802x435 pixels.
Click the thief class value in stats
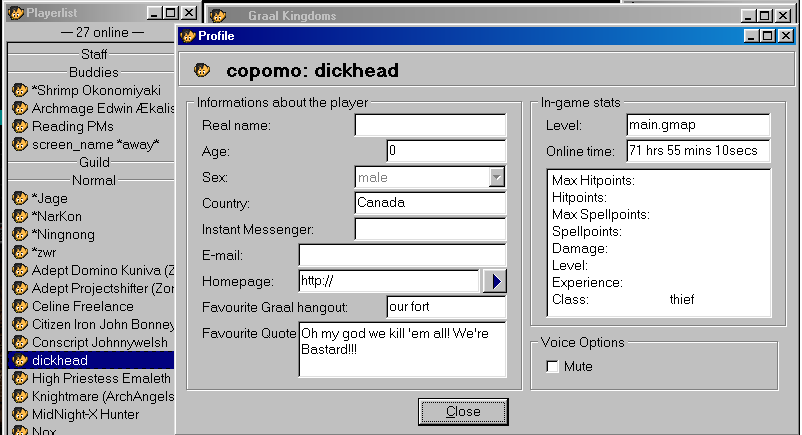coord(682,299)
